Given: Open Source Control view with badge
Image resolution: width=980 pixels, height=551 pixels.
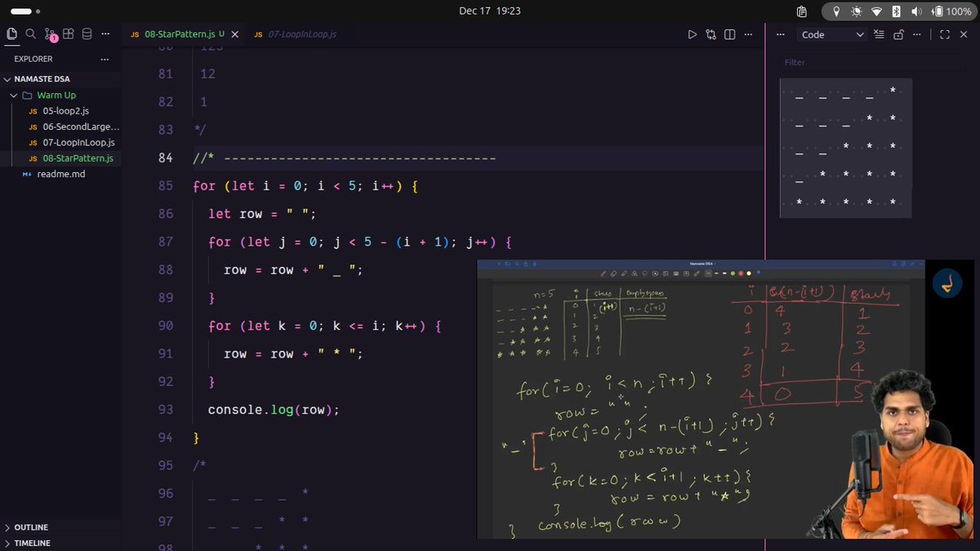Looking at the screenshot, I should 50,35.
